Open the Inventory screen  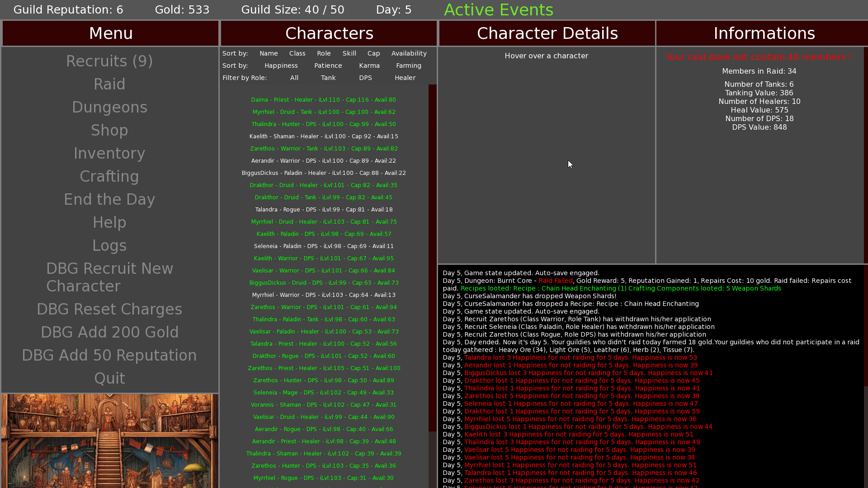pos(109,153)
